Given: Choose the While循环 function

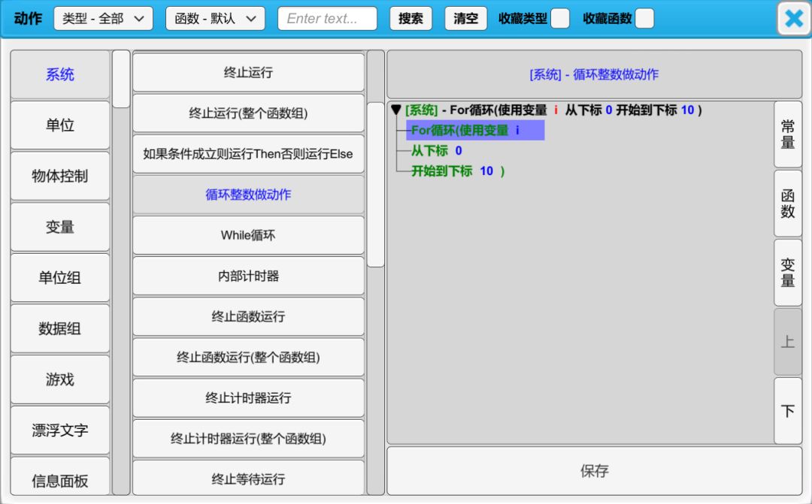Looking at the screenshot, I should coord(248,235).
